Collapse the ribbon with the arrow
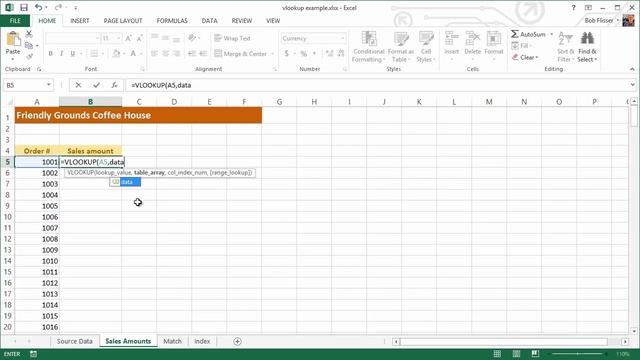 pos(632,69)
